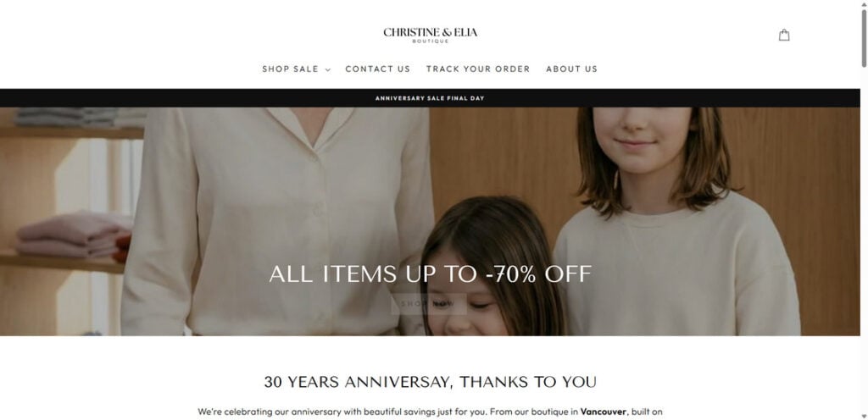Screen dimensions: 868x420
Task: Click the scrollbar up arrow
Action: click(864, 3)
